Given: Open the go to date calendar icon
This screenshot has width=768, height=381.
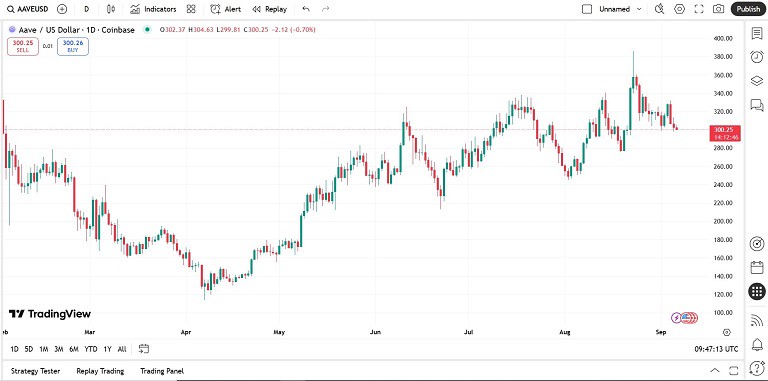Looking at the screenshot, I should (x=144, y=349).
